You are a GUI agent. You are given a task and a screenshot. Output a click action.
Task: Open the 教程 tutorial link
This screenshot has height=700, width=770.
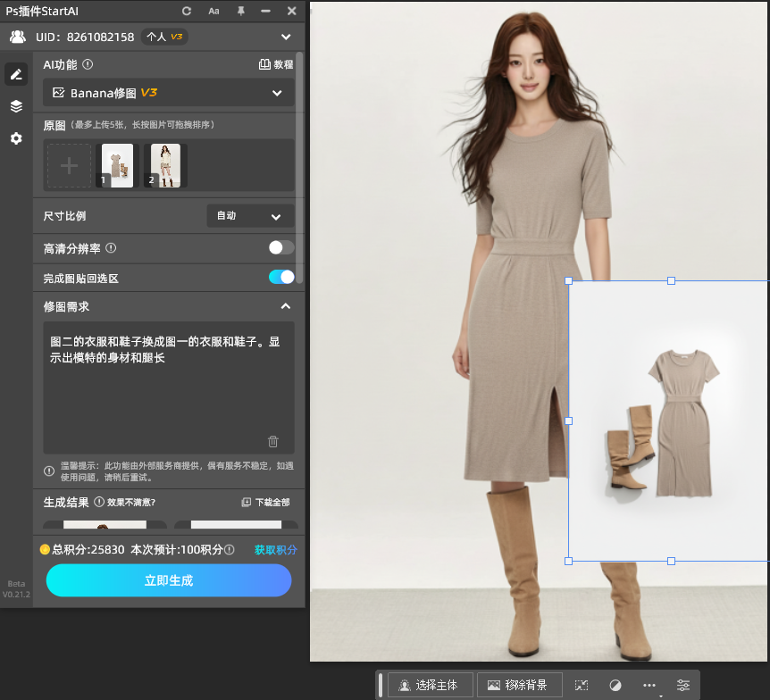point(276,64)
